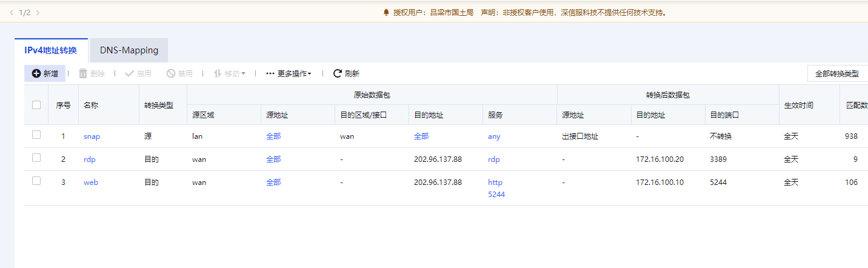Click the 禁用 prohibit icon

(171, 73)
